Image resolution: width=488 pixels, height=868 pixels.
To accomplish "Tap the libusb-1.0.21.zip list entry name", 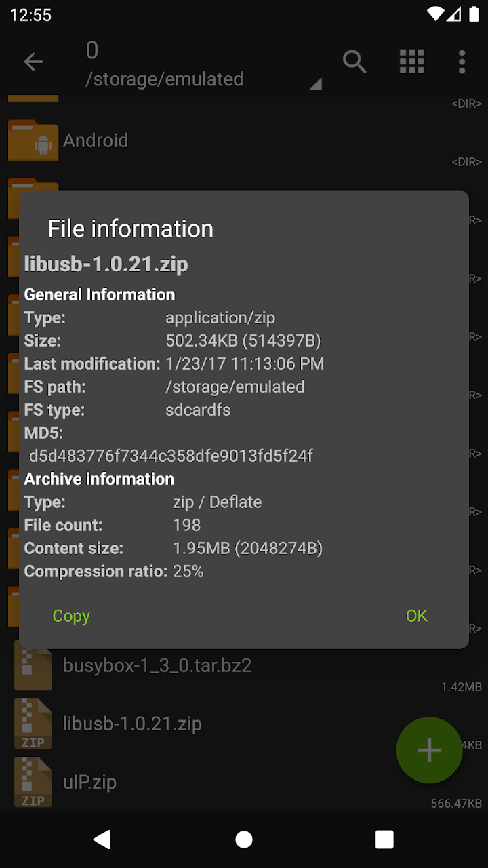I will (x=132, y=724).
